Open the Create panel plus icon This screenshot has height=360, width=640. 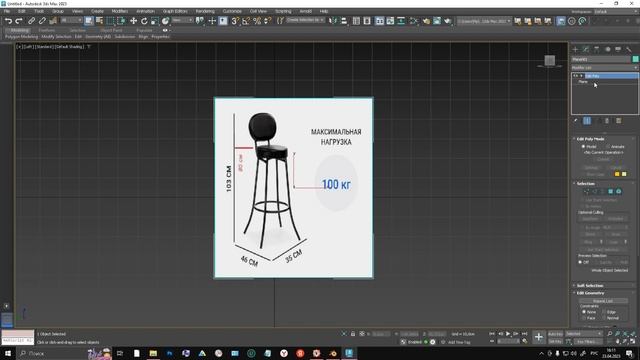pos(576,49)
